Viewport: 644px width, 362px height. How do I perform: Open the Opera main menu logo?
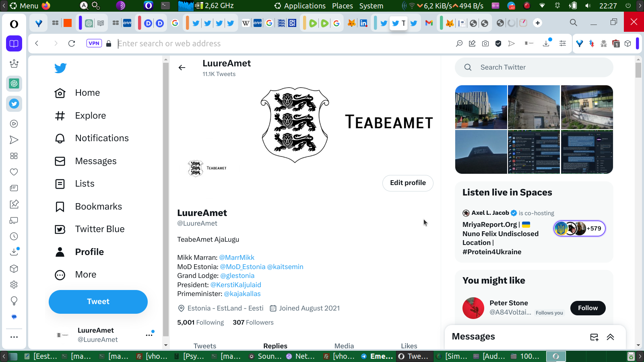[x=14, y=24]
